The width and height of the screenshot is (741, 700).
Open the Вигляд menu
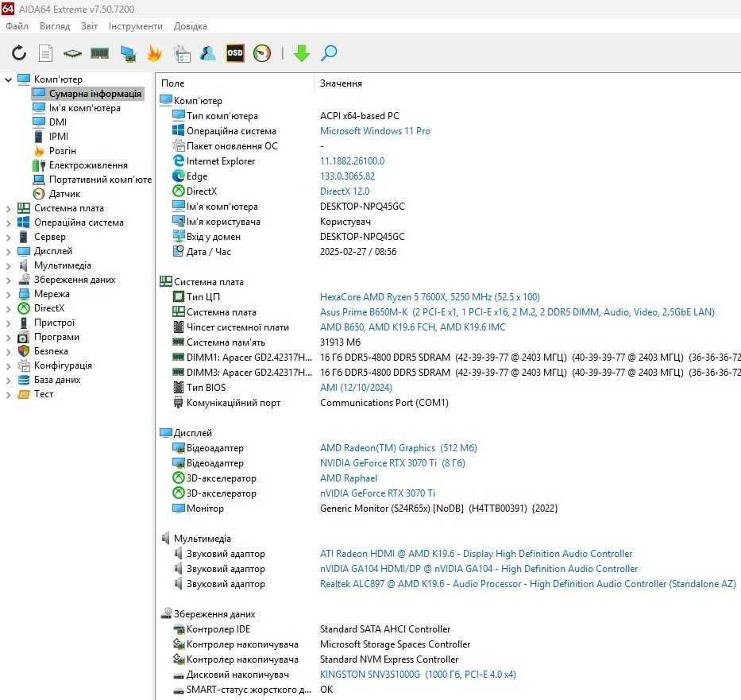(x=55, y=26)
